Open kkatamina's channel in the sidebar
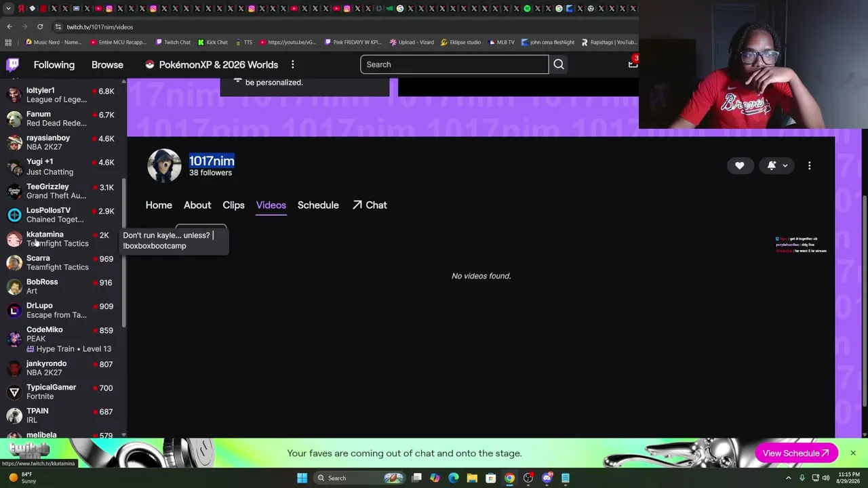Image resolution: width=868 pixels, height=488 pixels. (x=64, y=239)
